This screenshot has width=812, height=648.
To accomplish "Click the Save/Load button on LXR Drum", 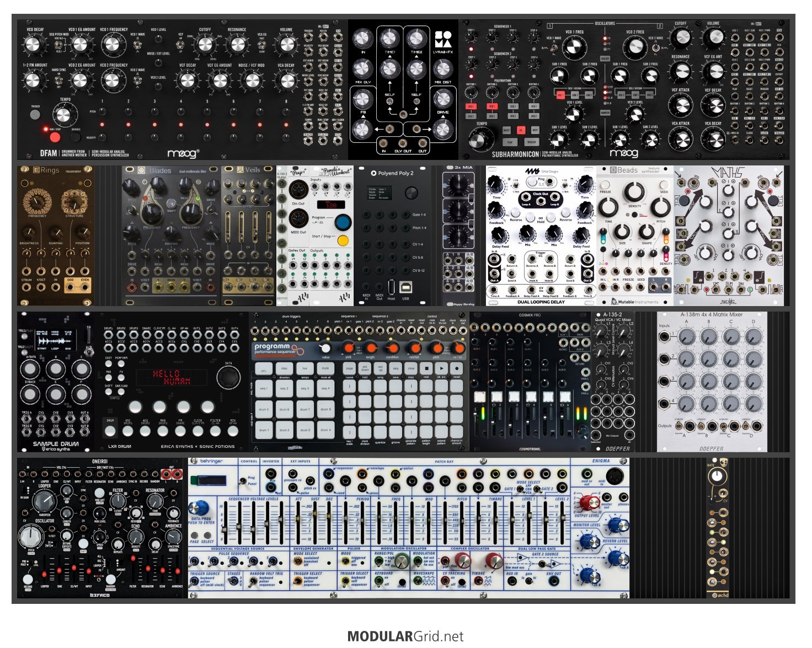I will pos(121,392).
